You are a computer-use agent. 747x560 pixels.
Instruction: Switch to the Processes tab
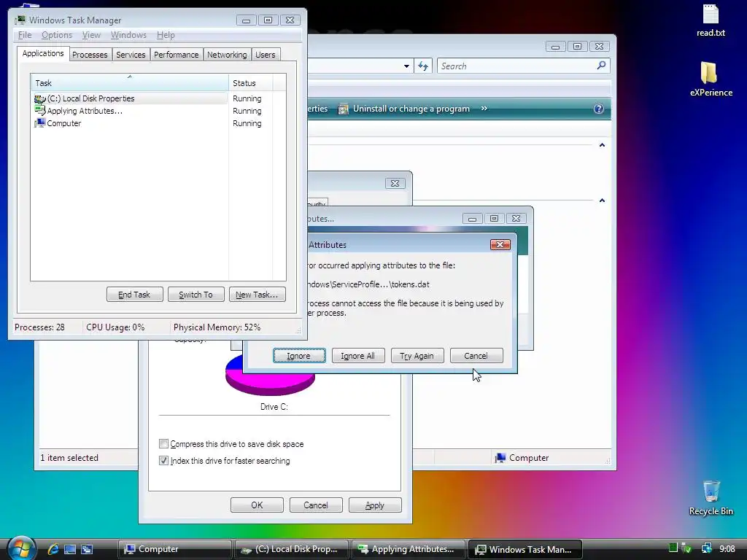click(90, 54)
